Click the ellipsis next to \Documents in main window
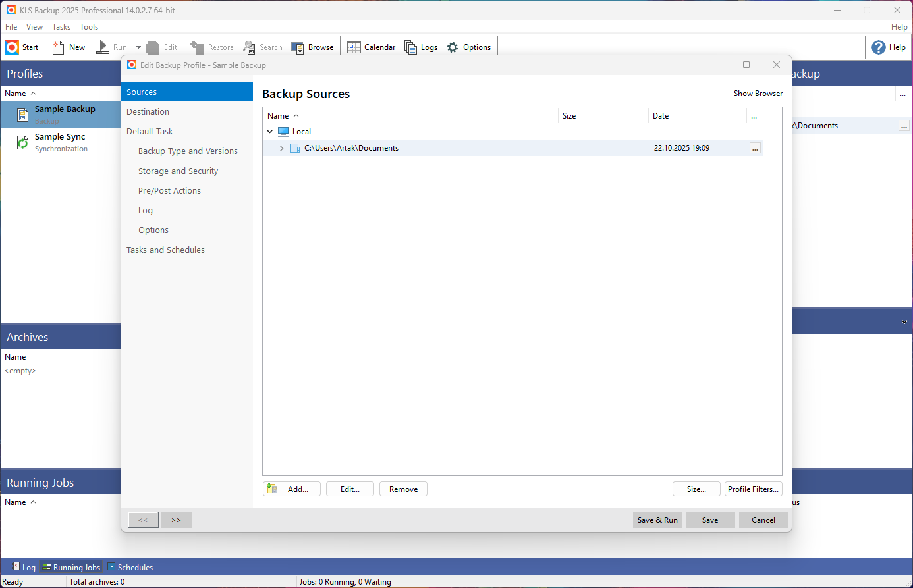Image resolution: width=913 pixels, height=588 pixels. pos(904,126)
